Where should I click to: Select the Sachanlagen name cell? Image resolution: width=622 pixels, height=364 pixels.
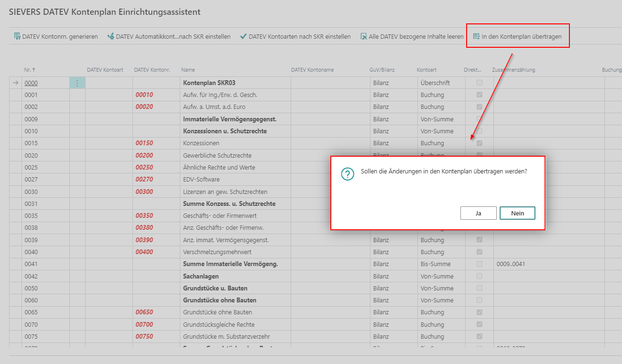coord(201,276)
